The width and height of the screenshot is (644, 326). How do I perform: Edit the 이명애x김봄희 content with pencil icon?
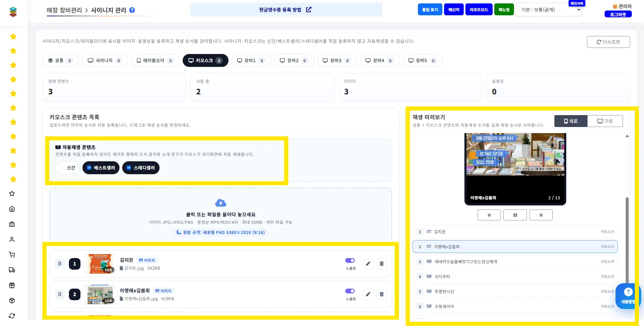[x=368, y=294]
